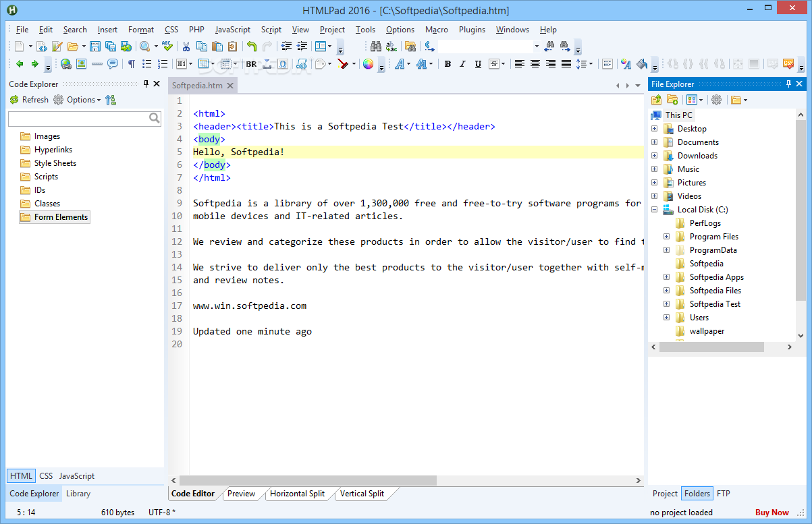The image size is (812, 524).
Task: Close the Softpedia.htm document tab
Action: [x=229, y=86]
